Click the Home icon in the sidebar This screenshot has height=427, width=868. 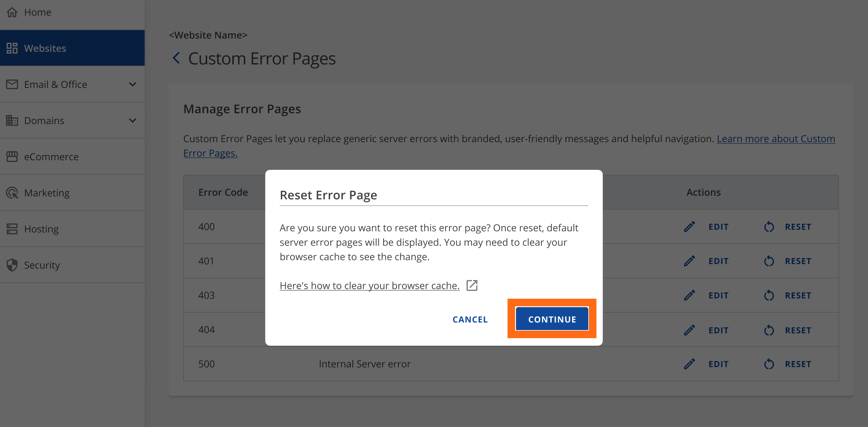tap(12, 12)
